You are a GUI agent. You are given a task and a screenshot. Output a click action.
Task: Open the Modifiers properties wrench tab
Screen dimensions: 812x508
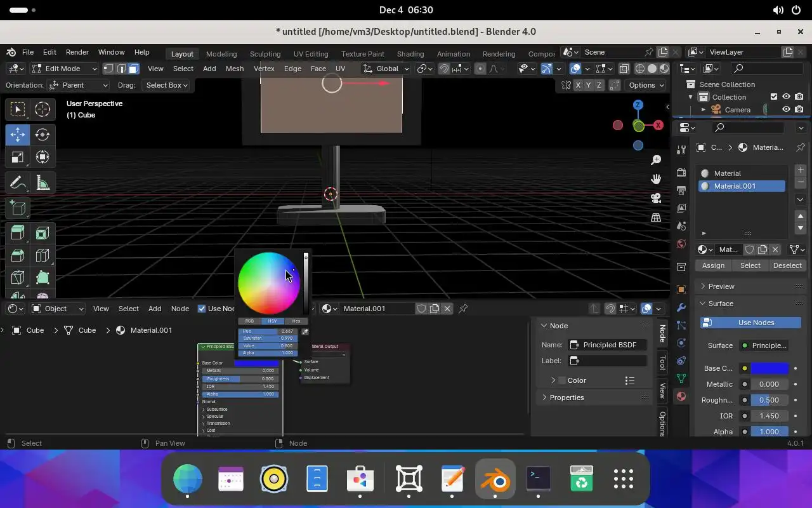pyautogui.click(x=681, y=307)
